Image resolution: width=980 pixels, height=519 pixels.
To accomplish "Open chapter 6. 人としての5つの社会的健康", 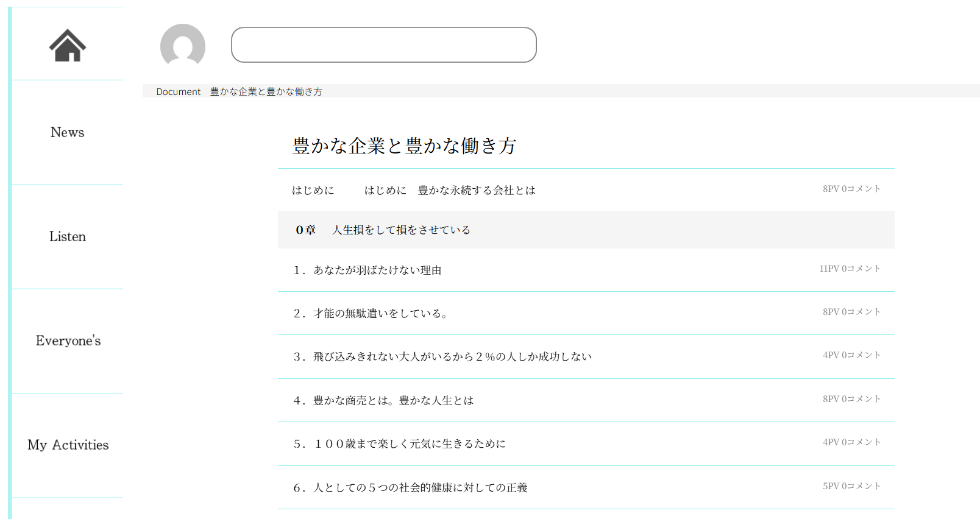I will 410,487.
